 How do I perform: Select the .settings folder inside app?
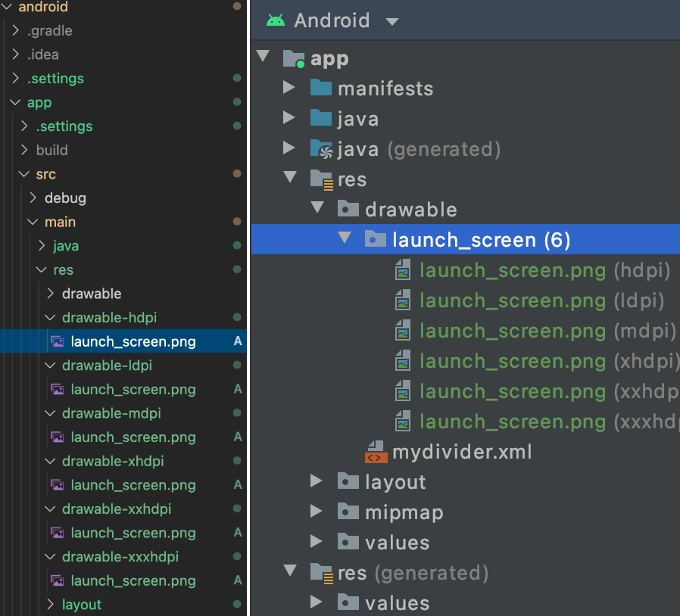(64, 126)
